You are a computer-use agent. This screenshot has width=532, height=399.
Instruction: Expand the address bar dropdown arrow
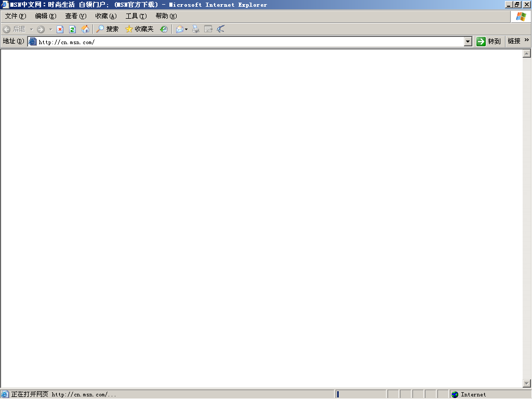468,42
